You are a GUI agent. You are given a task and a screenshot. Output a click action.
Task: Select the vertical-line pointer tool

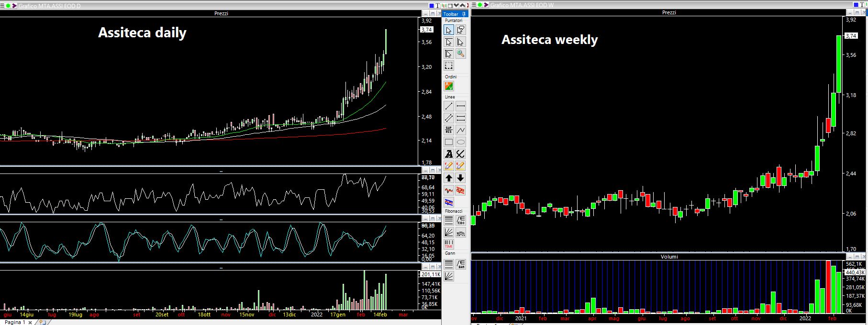click(x=460, y=42)
